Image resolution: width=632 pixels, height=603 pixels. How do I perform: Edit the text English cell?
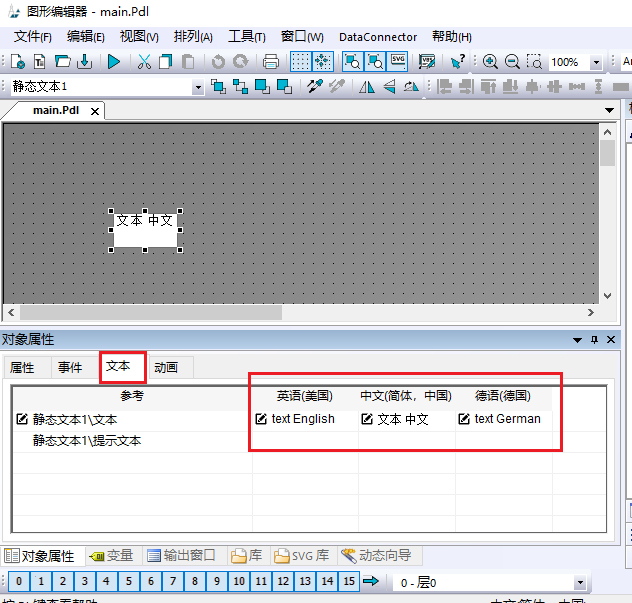(305, 419)
